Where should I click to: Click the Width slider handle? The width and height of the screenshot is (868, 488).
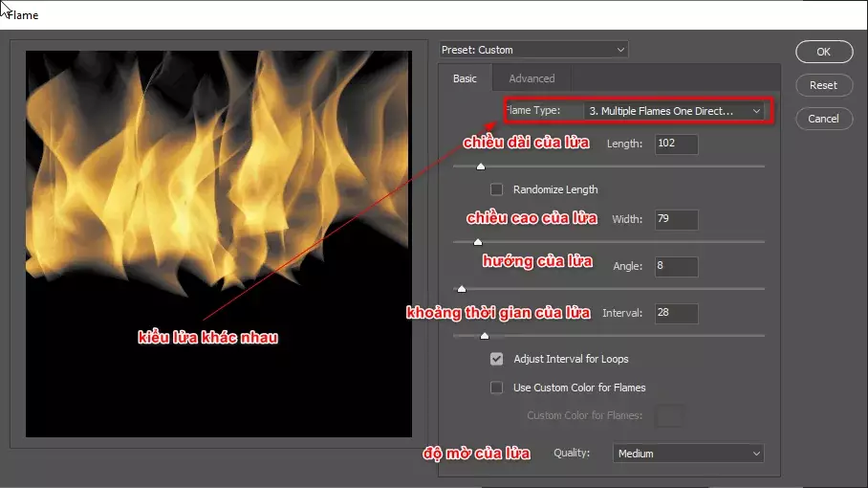[x=478, y=242]
